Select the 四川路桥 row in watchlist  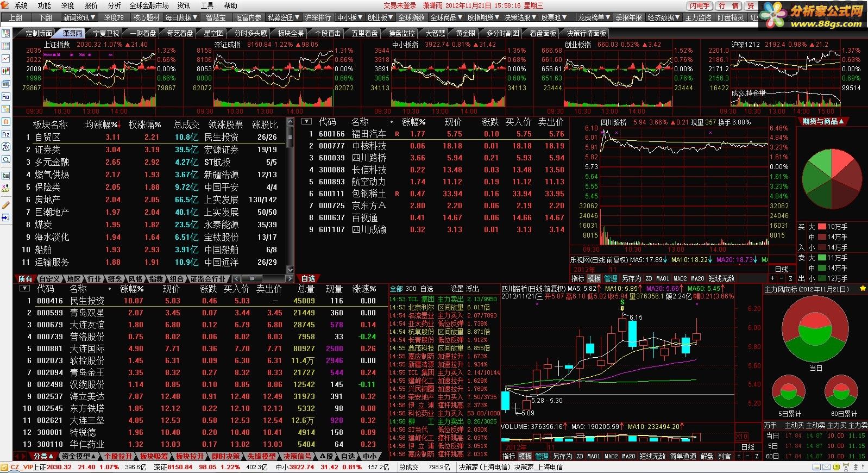click(435, 158)
